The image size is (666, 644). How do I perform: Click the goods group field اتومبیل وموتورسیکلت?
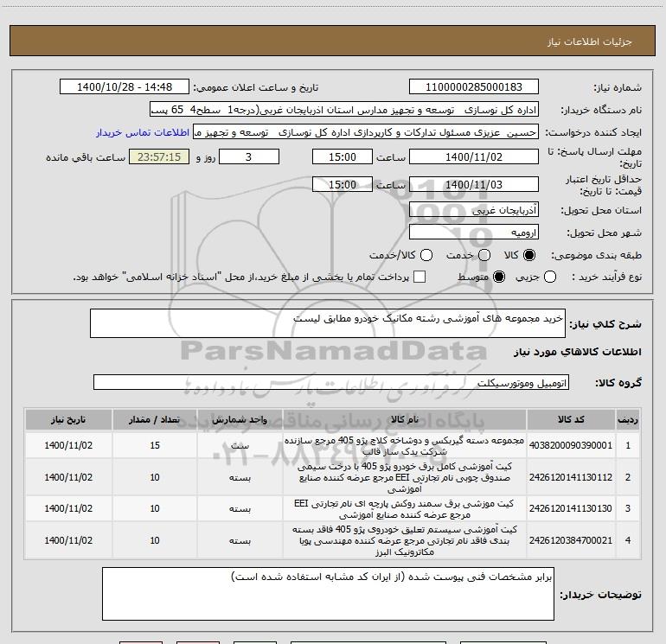point(331,382)
